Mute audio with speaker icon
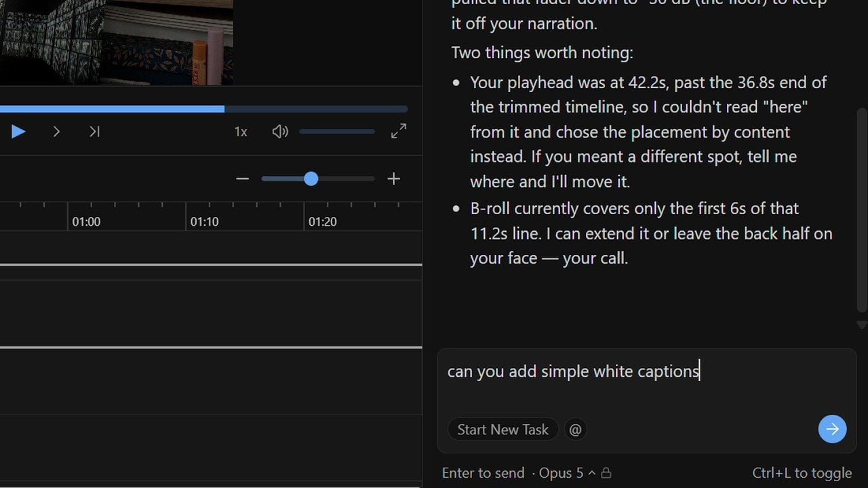Image resolution: width=868 pixels, height=488 pixels. point(280,131)
